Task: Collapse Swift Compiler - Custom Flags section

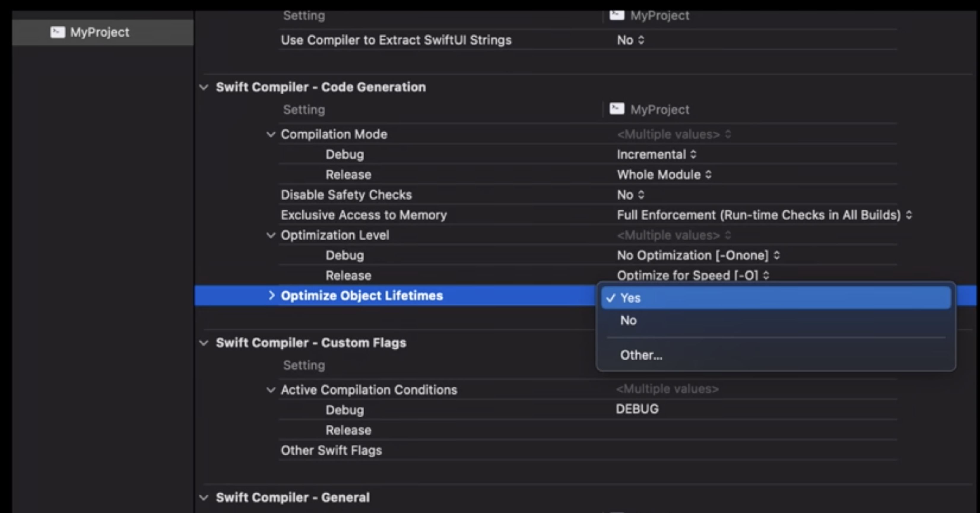Action: [x=204, y=343]
